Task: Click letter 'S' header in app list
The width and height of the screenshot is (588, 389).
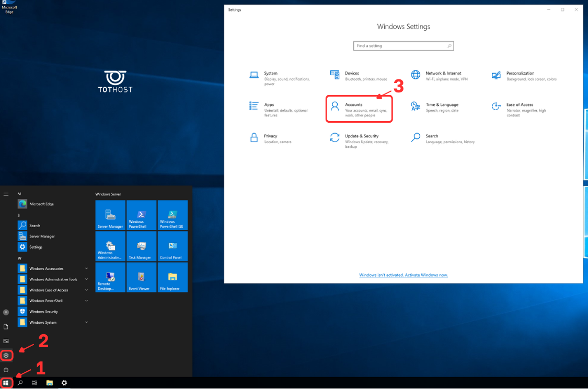Action: pos(19,216)
